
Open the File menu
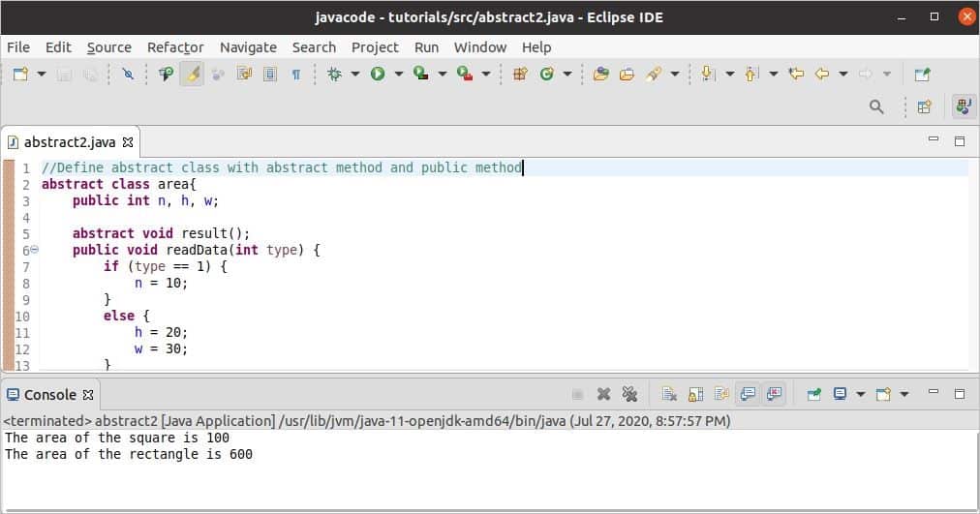click(18, 47)
